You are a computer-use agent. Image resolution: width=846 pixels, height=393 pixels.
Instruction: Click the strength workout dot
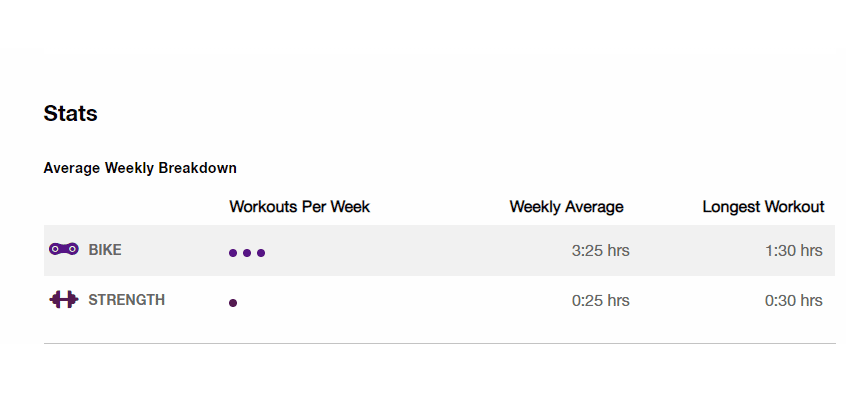(x=233, y=303)
